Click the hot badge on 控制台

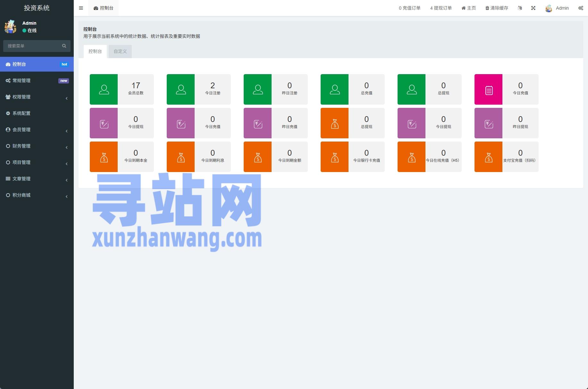tap(64, 65)
